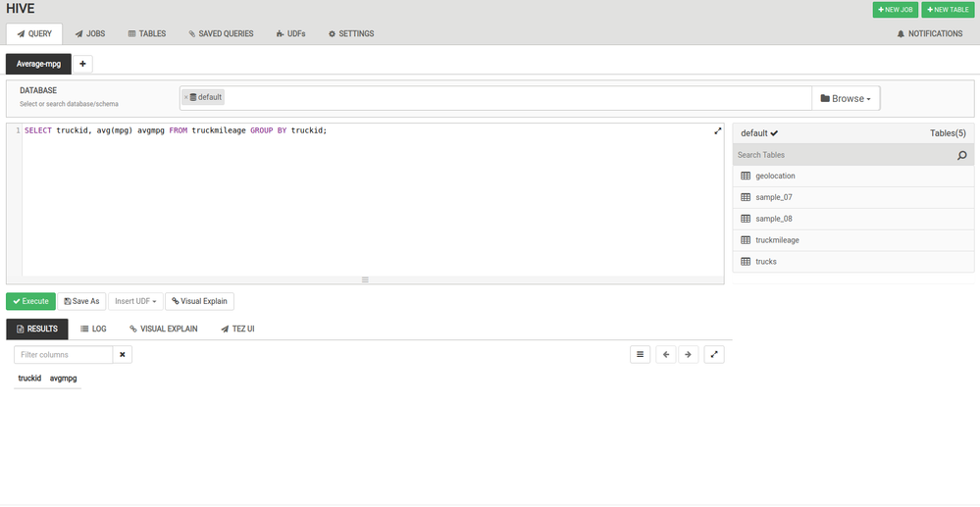Image resolution: width=980 pixels, height=507 pixels.
Task: Open the LOG tab
Action: click(x=93, y=329)
